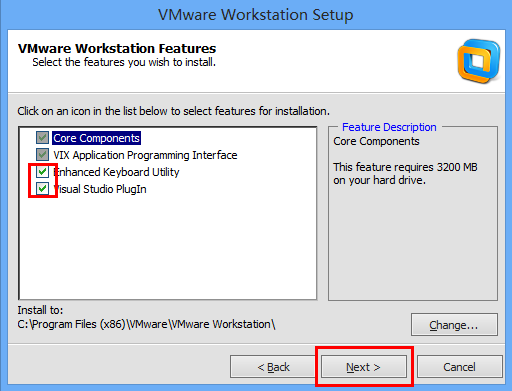Click the Next button

coord(364,367)
